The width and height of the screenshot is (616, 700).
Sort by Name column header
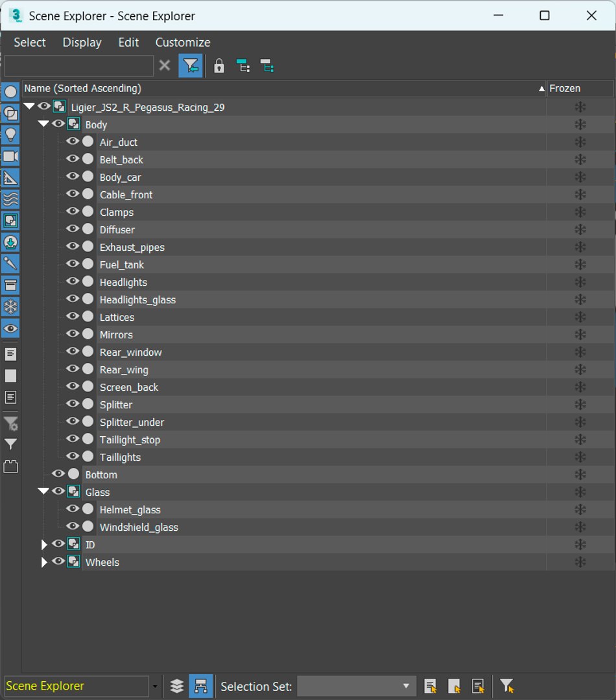pos(284,88)
